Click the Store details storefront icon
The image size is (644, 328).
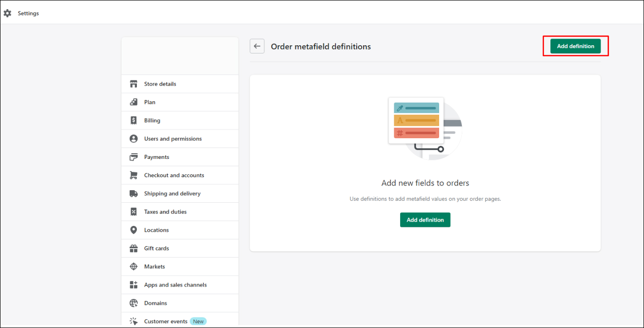pyautogui.click(x=134, y=84)
